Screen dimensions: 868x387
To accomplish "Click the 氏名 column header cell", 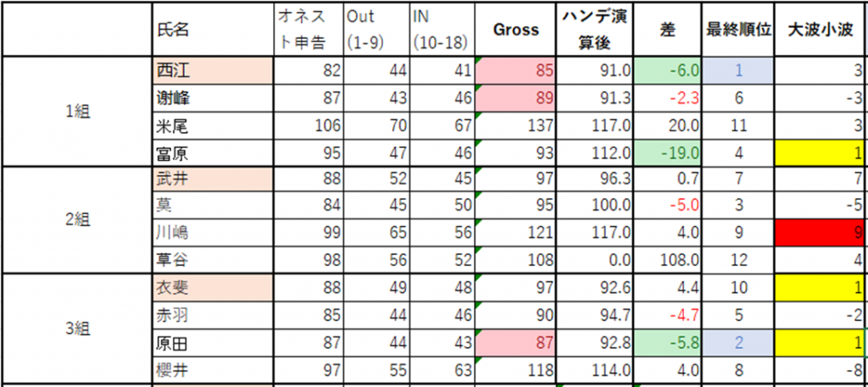I will [x=212, y=30].
